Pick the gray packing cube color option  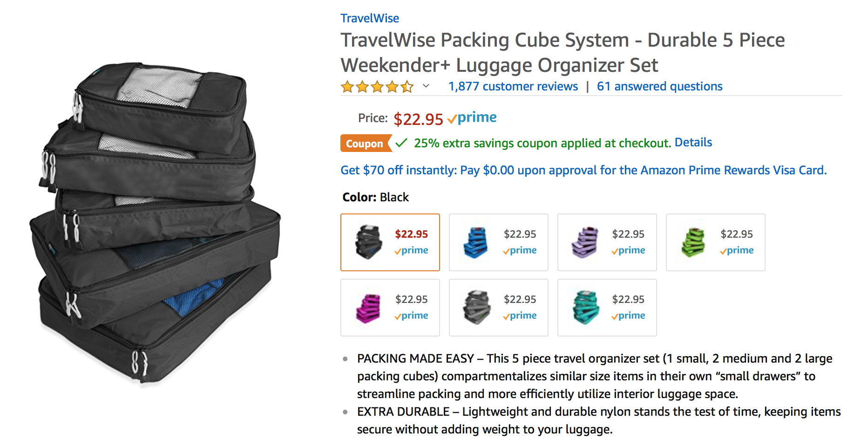pos(499,308)
